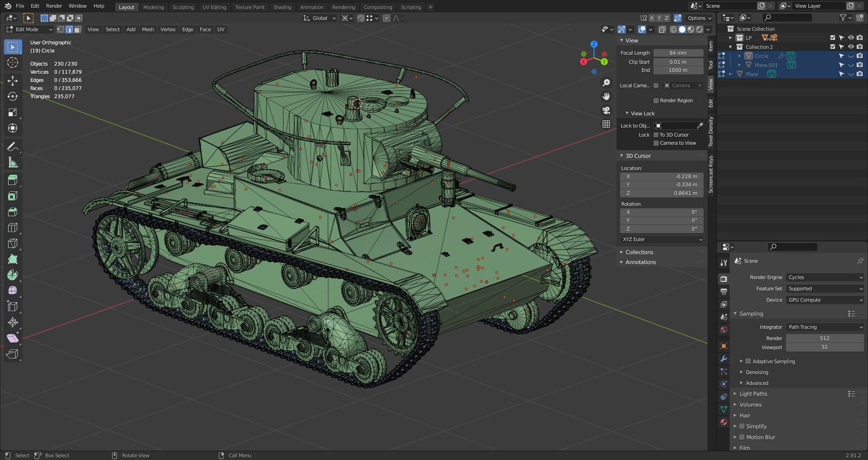Toggle camera view gizmo icon
Image resolution: width=868 pixels, height=460 pixels.
(x=606, y=110)
